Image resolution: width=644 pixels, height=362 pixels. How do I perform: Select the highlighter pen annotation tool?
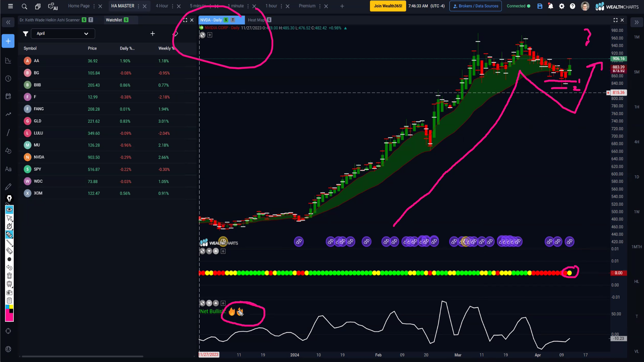[9, 234]
